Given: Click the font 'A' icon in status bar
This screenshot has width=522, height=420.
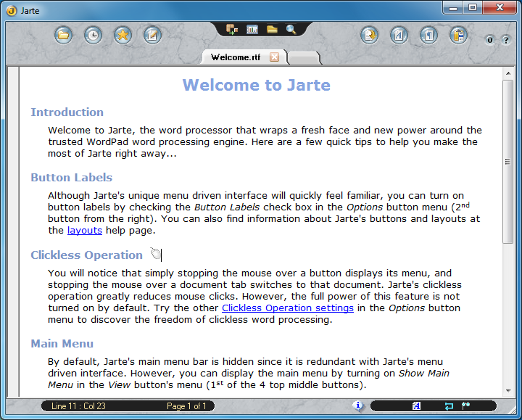Looking at the screenshot, I should point(416,405).
